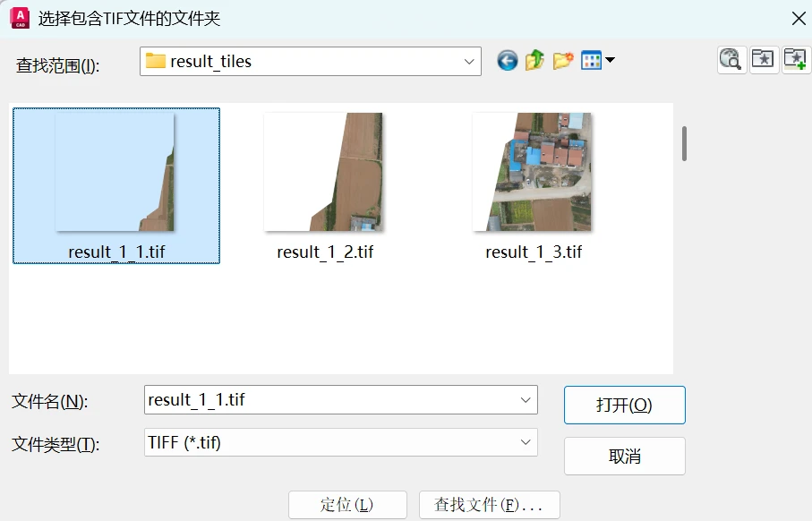Open the Views menu icon
Viewport: 812px width, 521px height.
[591, 61]
